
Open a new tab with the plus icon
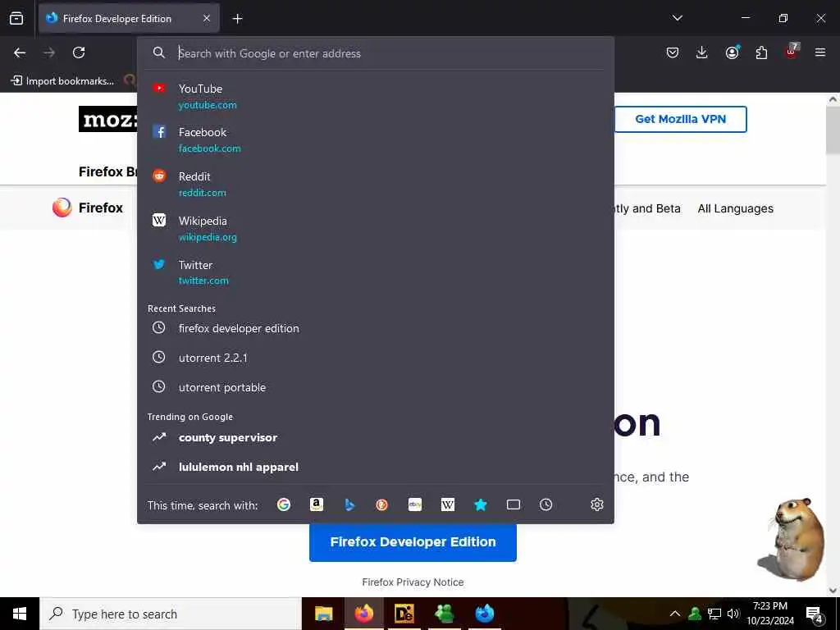[237, 19]
